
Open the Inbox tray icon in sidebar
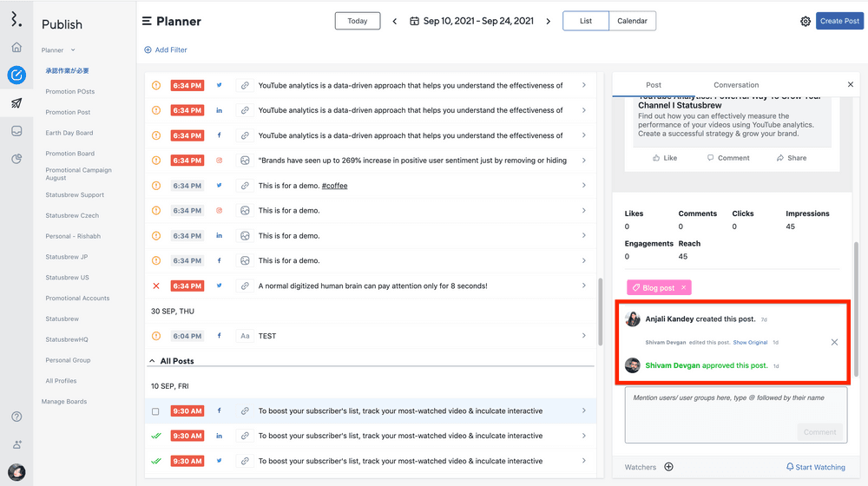pyautogui.click(x=16, y=131)
